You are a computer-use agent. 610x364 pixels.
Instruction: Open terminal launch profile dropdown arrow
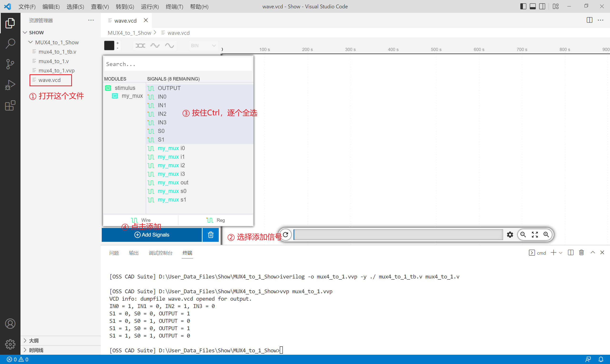tap(561, 253)
